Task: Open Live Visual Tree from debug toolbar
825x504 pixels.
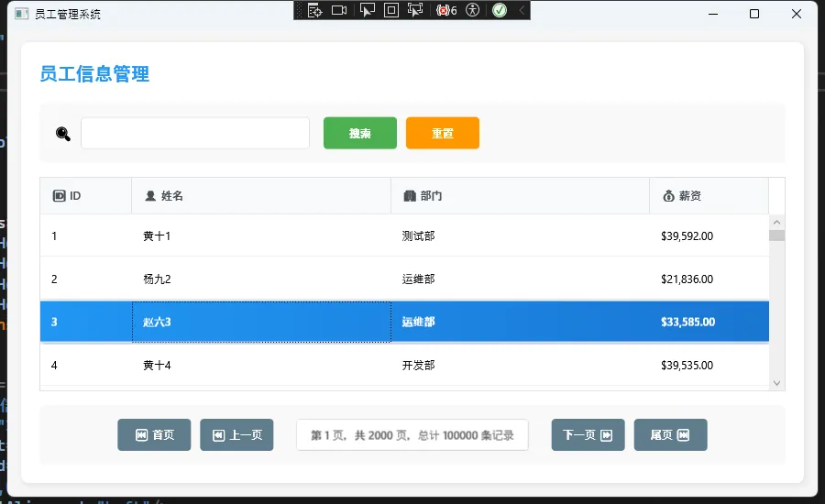Action: [x=315, y=10]
